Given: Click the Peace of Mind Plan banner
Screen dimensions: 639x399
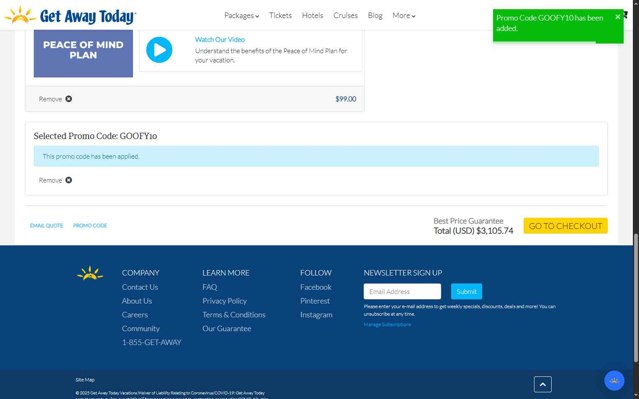Looking at the screenshot, I should pyautogui.click(x=83, y=53).
